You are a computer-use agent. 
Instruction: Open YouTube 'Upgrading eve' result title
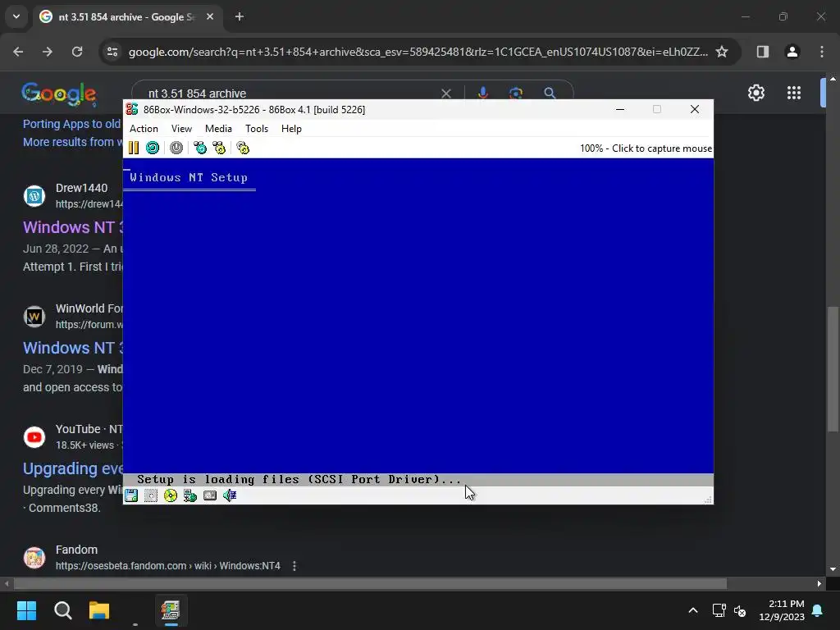[73, 468]
